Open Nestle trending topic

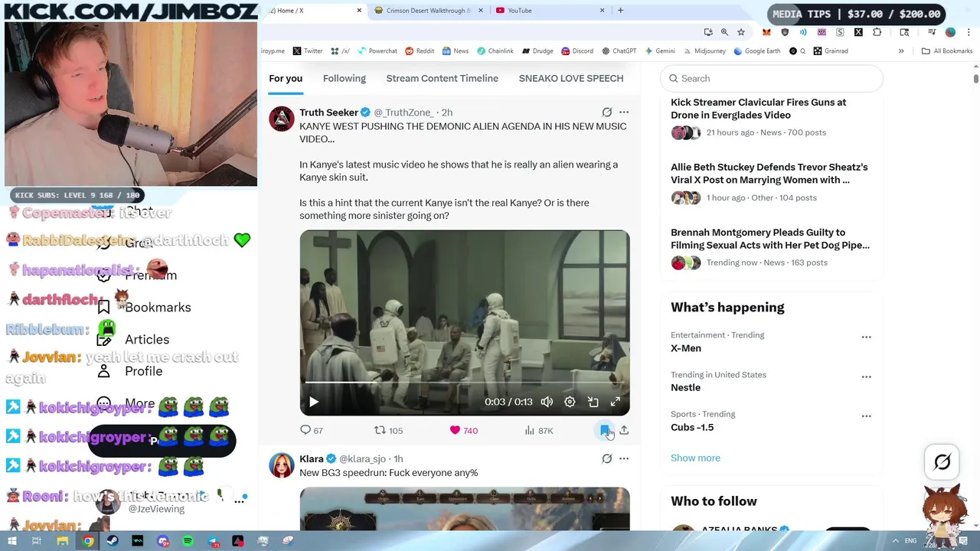click(685, 387)
